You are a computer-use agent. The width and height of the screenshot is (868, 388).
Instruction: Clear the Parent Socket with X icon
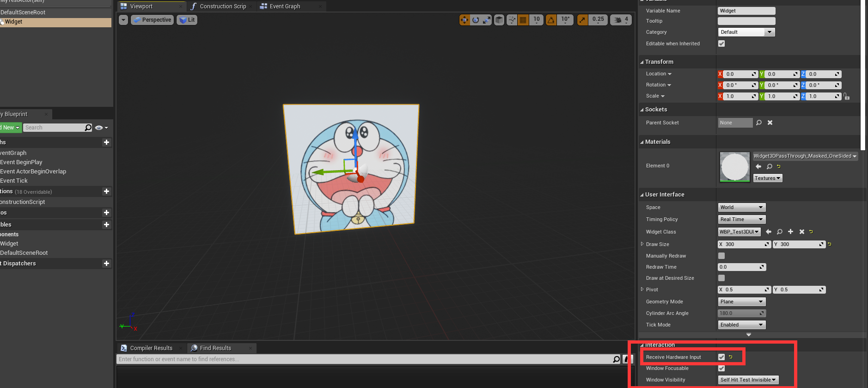point(770,123)
